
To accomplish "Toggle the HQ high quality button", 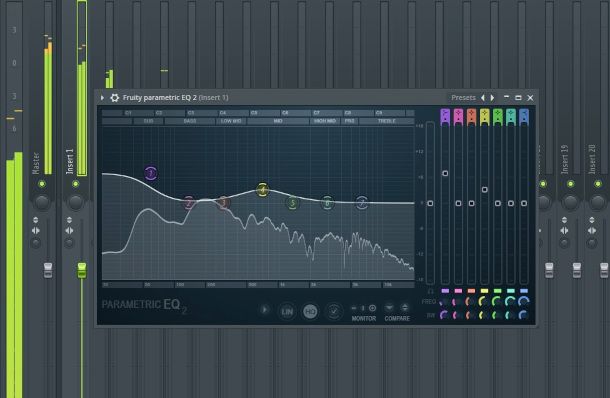I will click(310, 312).
